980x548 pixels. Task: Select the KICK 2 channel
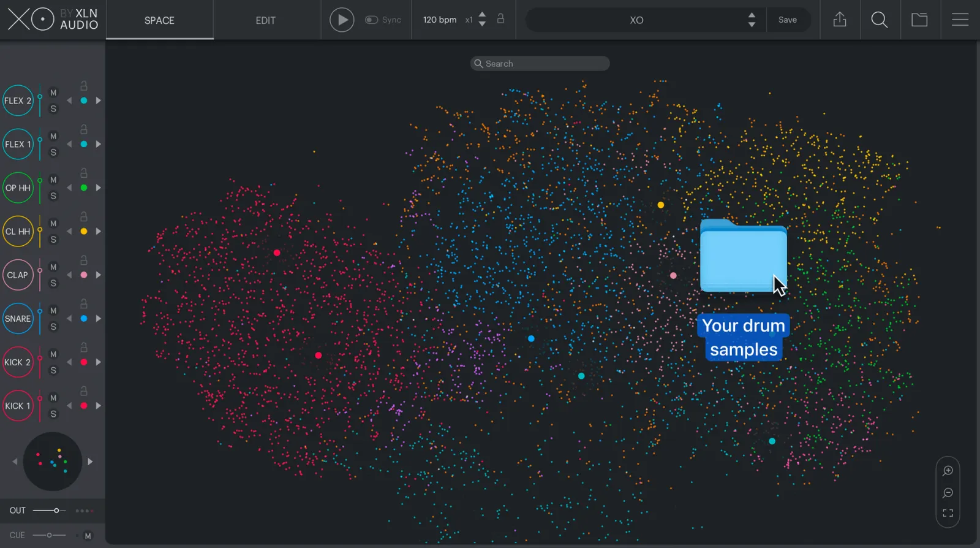[18, 362]
